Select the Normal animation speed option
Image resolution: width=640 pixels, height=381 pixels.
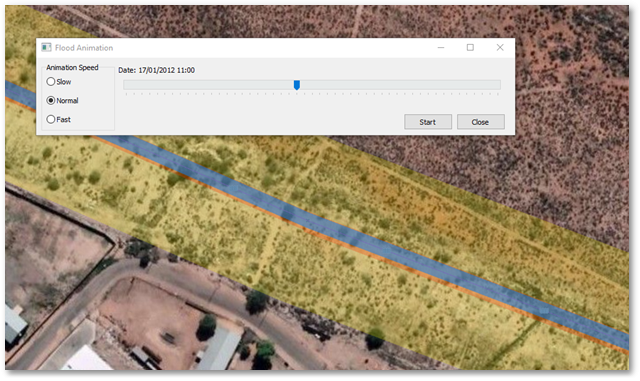point(62,100)
